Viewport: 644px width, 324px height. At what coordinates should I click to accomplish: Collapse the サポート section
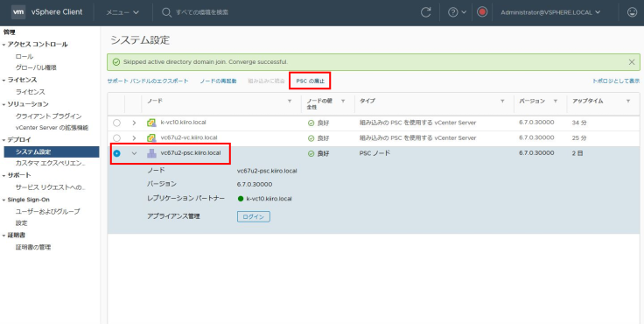tap(3, 175)
